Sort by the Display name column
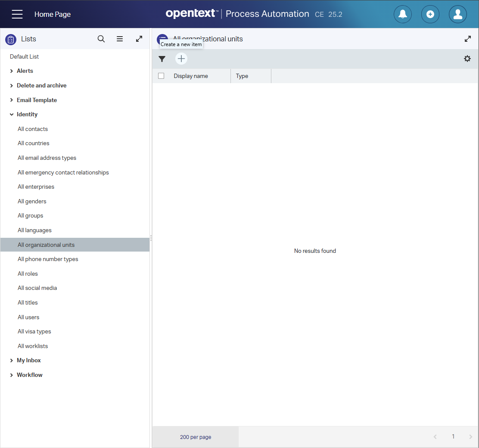 click(x=191, y=76)
